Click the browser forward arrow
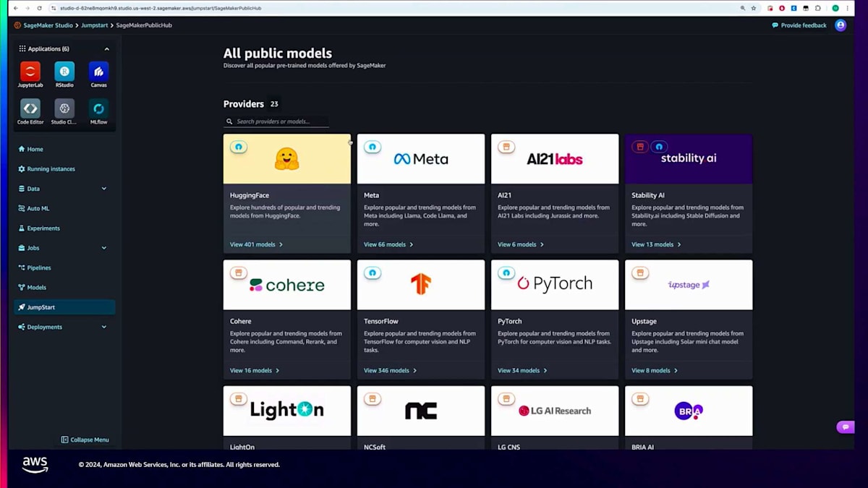 [x=27, y=8]
